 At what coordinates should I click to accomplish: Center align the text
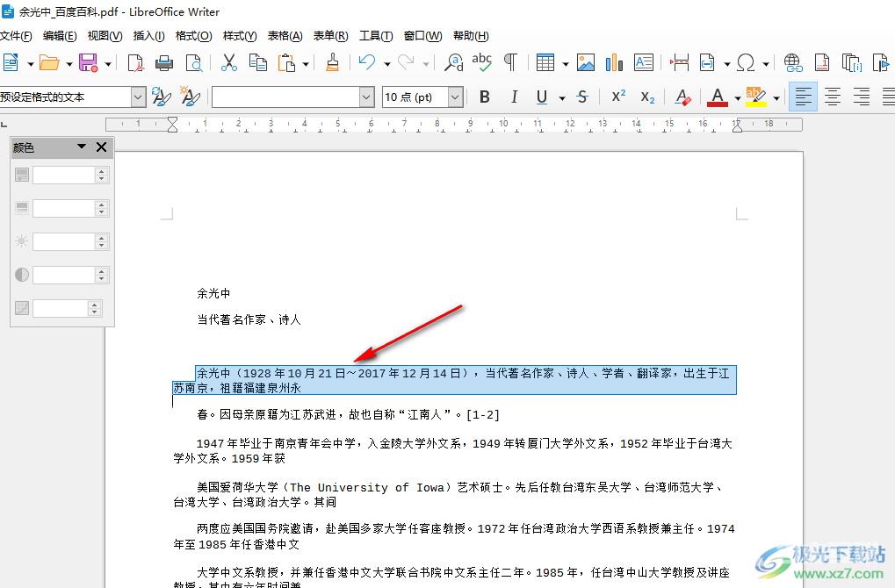coord(833,97)
